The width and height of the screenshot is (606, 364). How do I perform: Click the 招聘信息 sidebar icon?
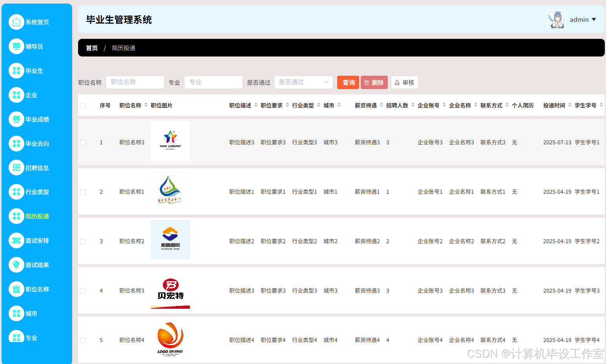coord(16,168)
